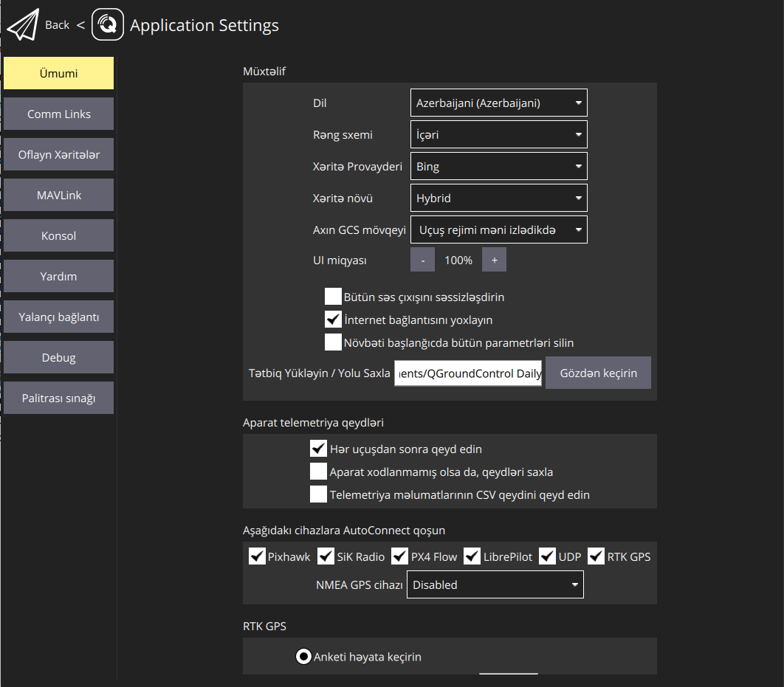Uncheck 'Hər uçuşdan sonra qeyd edin'
The height and width of the screenshot is (687, 784).
coord(318,448)
